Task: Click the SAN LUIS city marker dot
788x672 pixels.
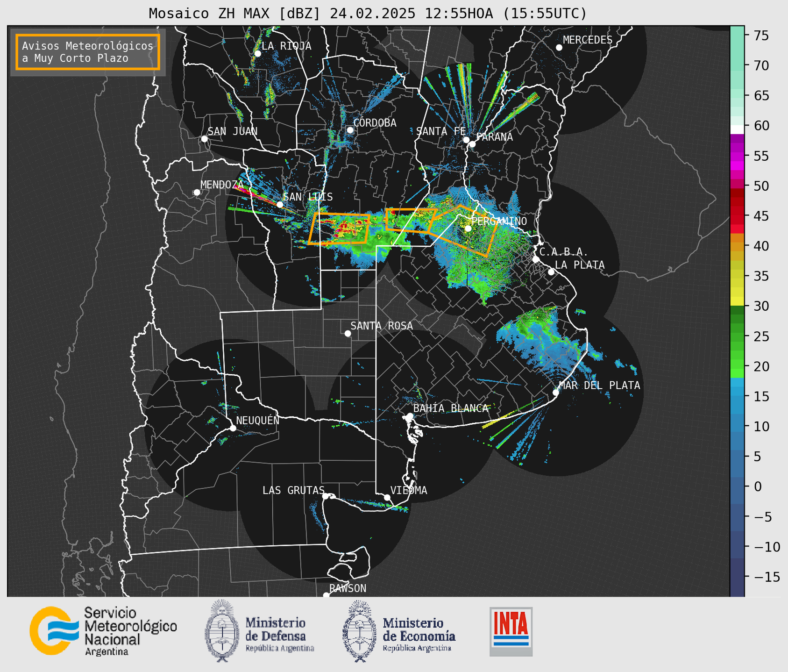Action: [280, 205]
